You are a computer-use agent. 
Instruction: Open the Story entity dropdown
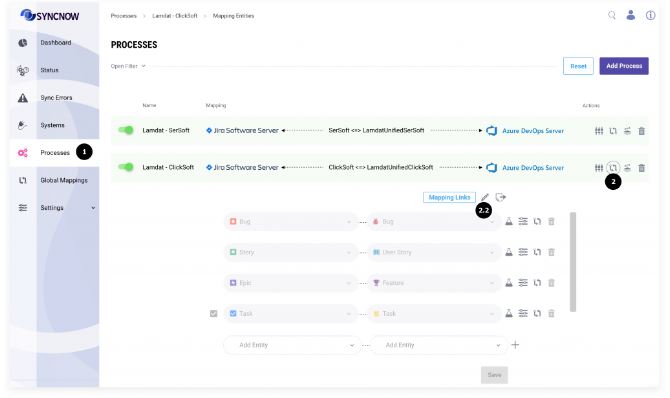tap(291, 252)
